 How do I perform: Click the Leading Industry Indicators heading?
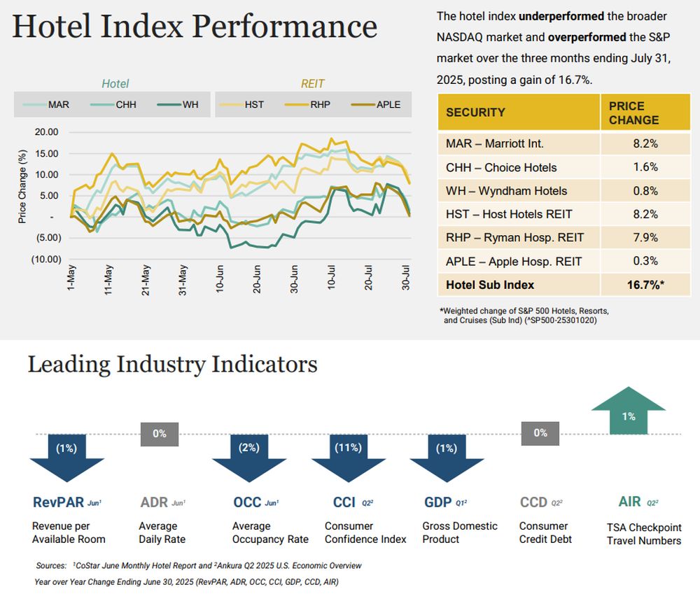pyautogui.click(x=172, y=365)
